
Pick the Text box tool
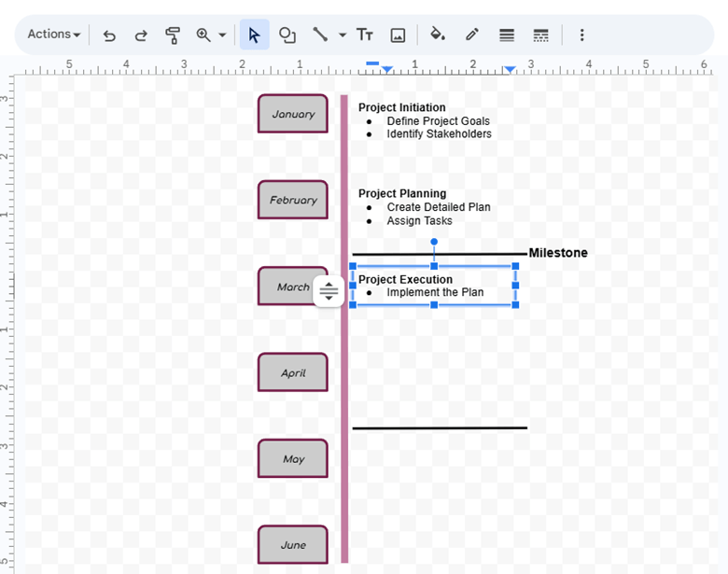coord(365,35)
